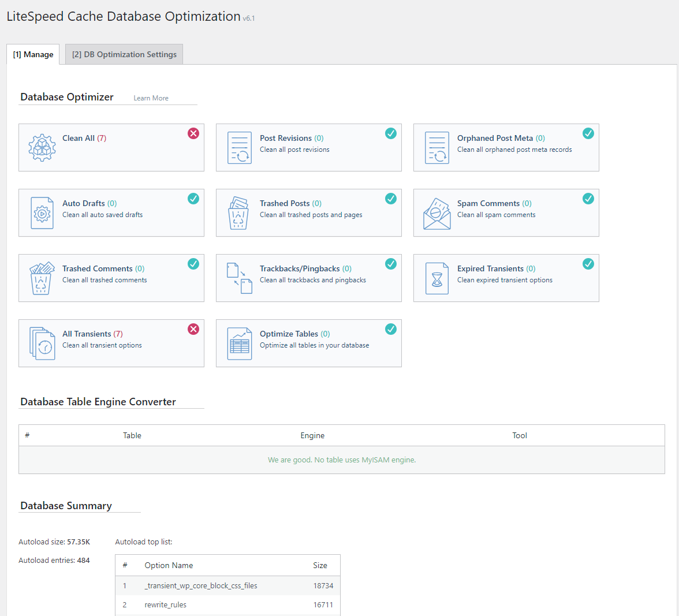This screenshot has height=616, width=679.
Task: Click the Orphaned Post Meta document icon
Action: (437, 148)
